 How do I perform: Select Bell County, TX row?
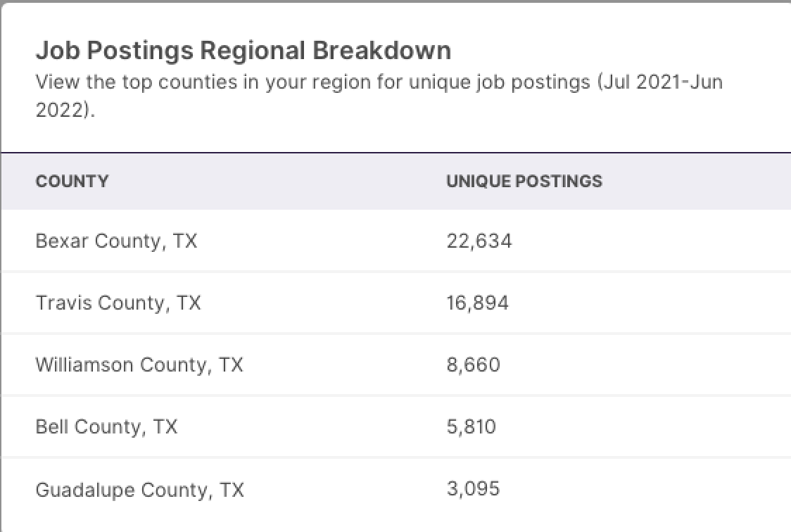click(x=396, y=427)
